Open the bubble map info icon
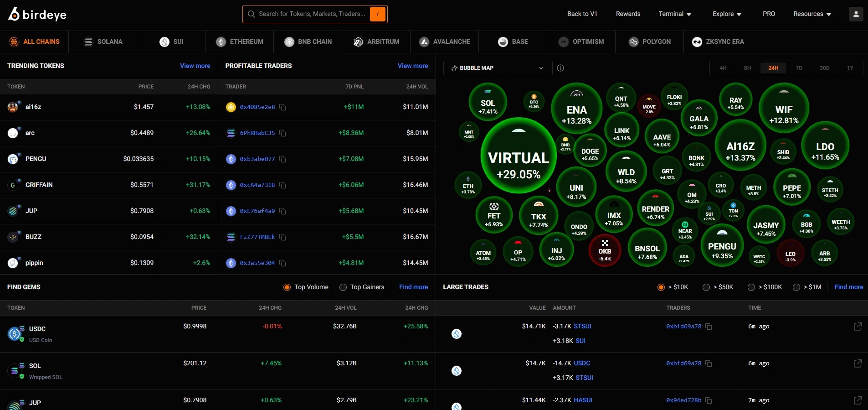868x410 pixels. click(x=560, y=68)
